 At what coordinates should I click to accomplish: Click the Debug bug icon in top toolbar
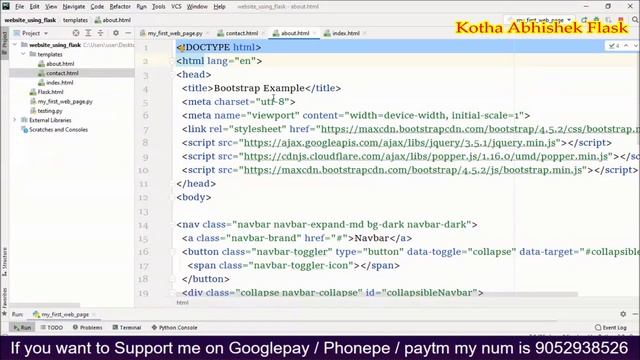[596, 20]
